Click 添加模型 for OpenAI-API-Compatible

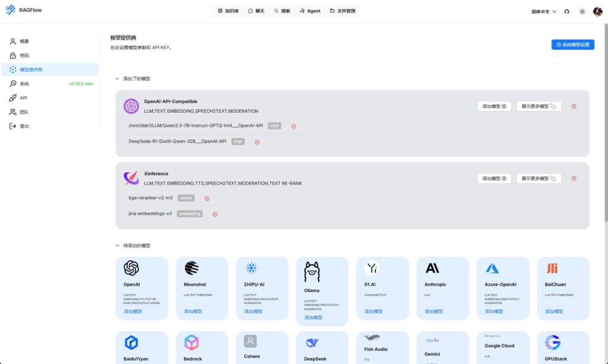pyautogui.click(x=495, y=106)
